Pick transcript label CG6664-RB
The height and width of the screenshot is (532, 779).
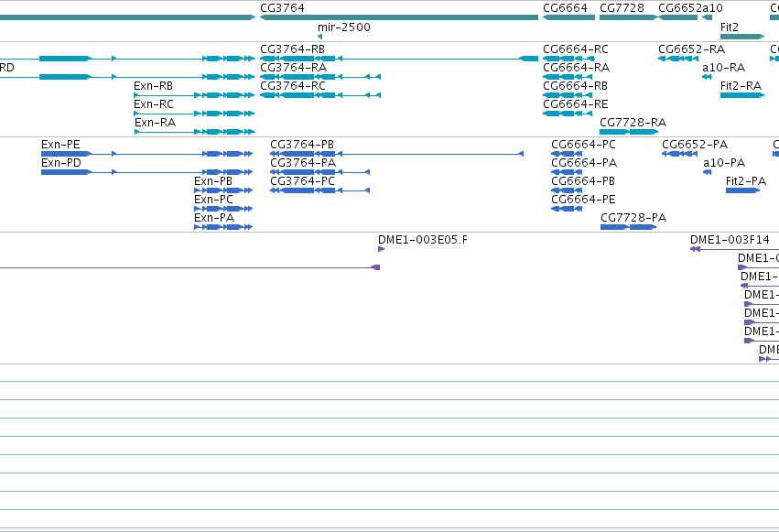pyautogui.click(x=575, y=86)
